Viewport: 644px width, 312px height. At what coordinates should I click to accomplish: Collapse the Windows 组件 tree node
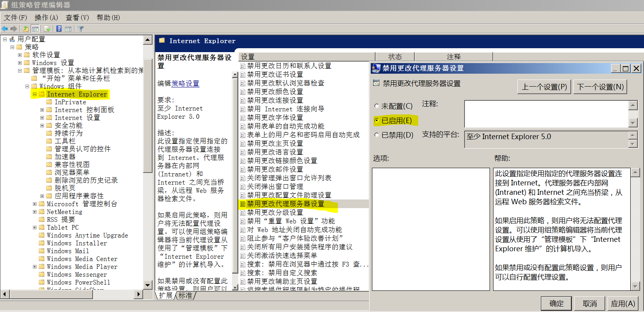(27, 86)
